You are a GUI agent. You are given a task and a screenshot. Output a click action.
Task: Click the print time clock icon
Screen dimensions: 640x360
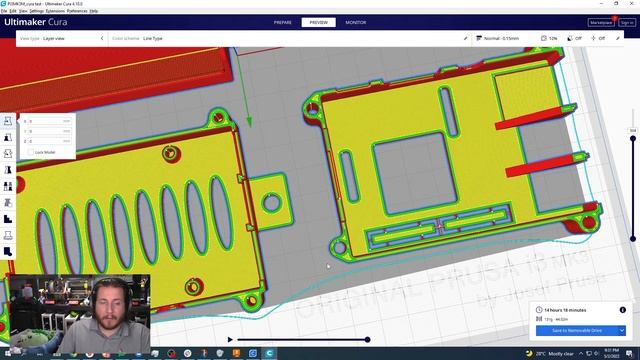pyautogui.click(x=539, y=310)
